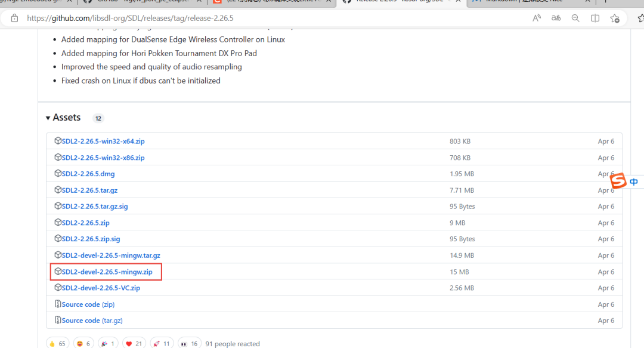Screen dimensions: 644x348
Task: Download SDL2-2.26.5.zip.sig signature file
Action: (x=91, y=239)
